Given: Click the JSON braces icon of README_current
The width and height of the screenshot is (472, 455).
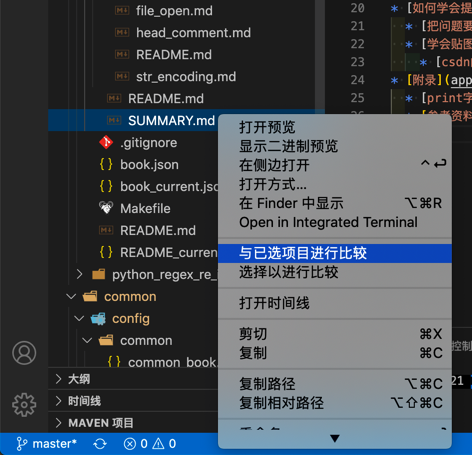Looking at the screenshot, I should 106,252.
